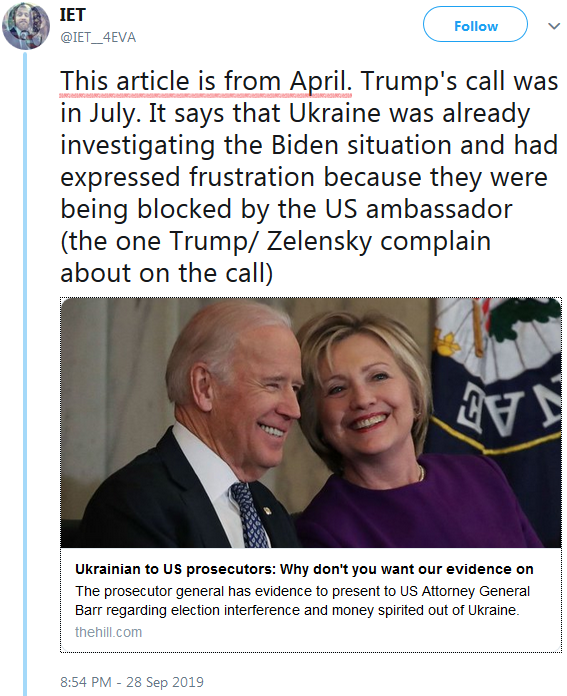This screenshot has height=696, width=567.
Task: Open the @IET__4EVA handle link
Action: [x=98, y=37]
